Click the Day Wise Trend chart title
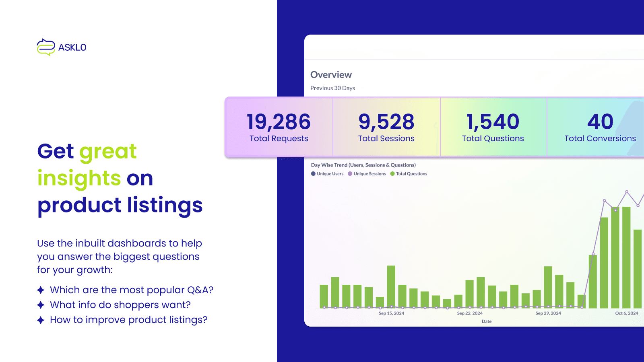Image resolution: width=644 pixels, height=362 pixels. coord(363,165)
